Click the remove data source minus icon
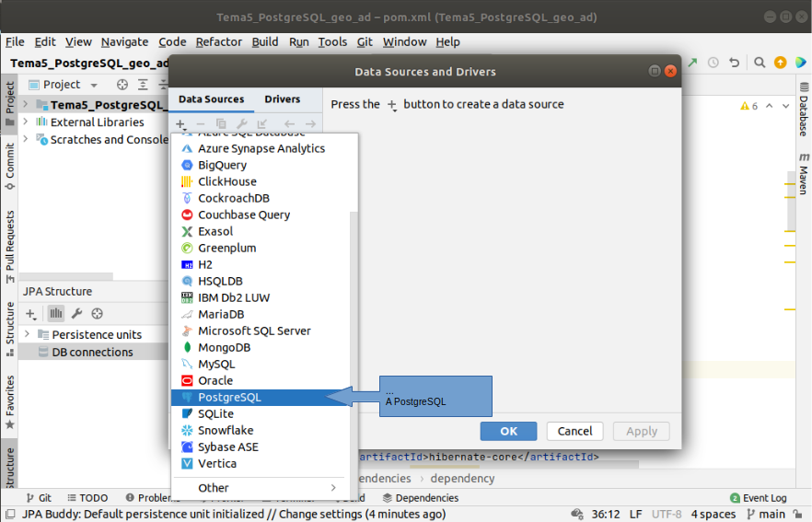Image resolution: width=812 pixels, height=522 pixels. (201, 123)
